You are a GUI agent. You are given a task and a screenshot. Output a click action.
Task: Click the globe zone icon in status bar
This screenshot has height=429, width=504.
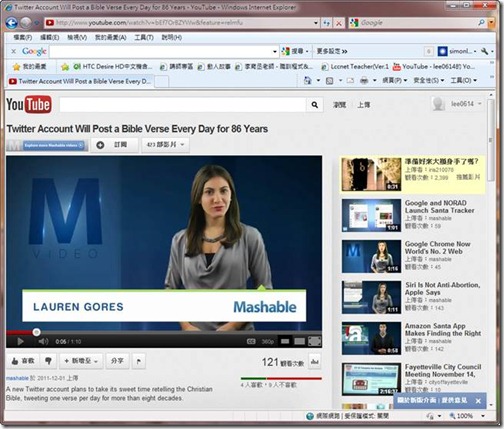coord(310,416)
